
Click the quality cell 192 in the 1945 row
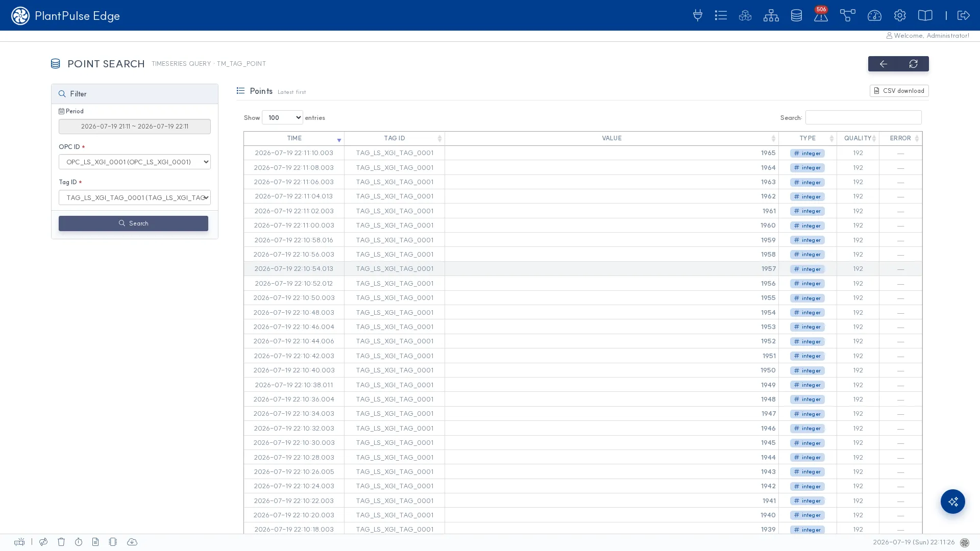(x=857, y=443)
